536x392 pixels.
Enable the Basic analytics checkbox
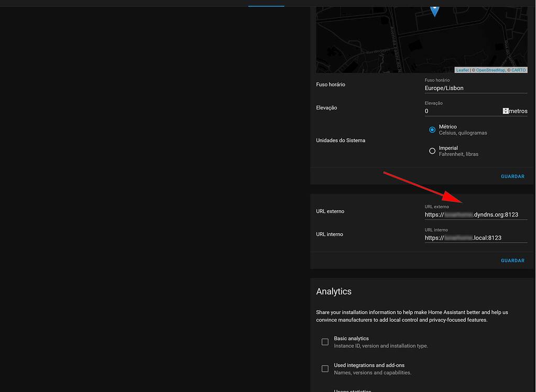[325, 342]
